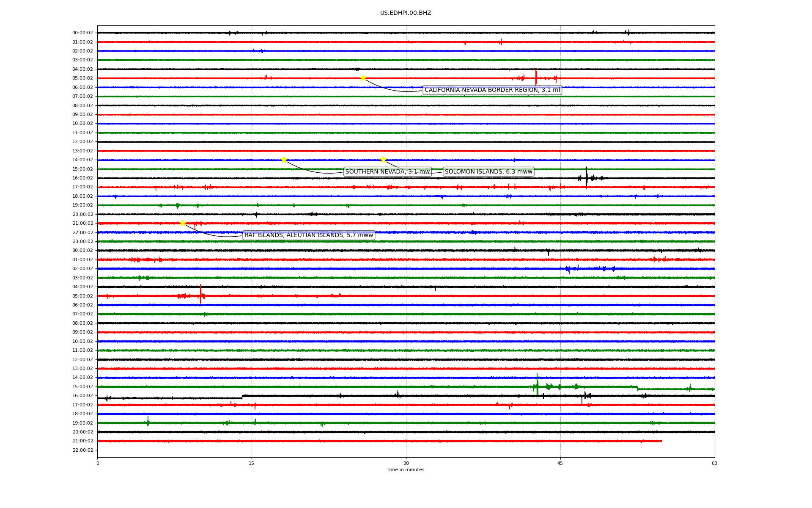Click the SOLOMON ISLANDS, 6.3 mww label
Image resolution: width=812 pixels, height=508 pixels.
pyautogui.click(x=488, y=172)
